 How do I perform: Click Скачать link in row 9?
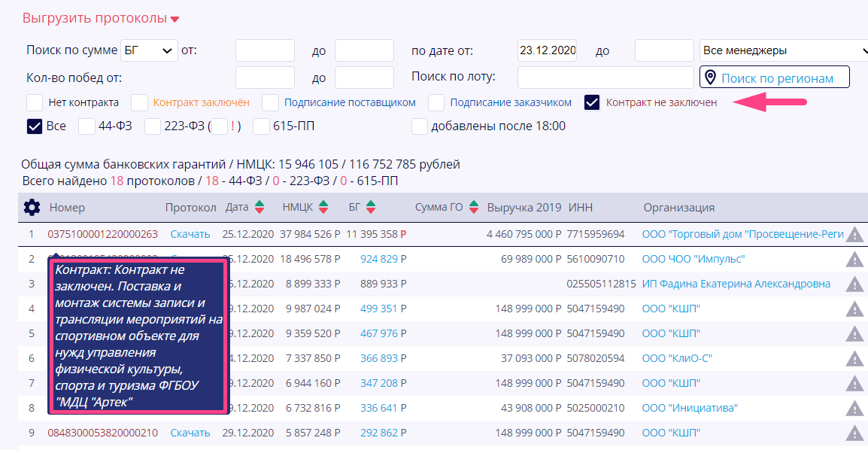pyautogui.click(x=190, y=433)
